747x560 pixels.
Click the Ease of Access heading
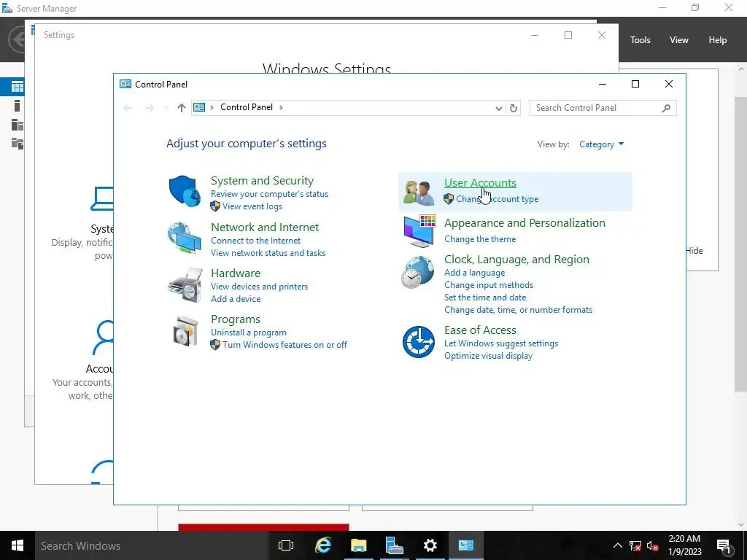click(x=480, y=330)
